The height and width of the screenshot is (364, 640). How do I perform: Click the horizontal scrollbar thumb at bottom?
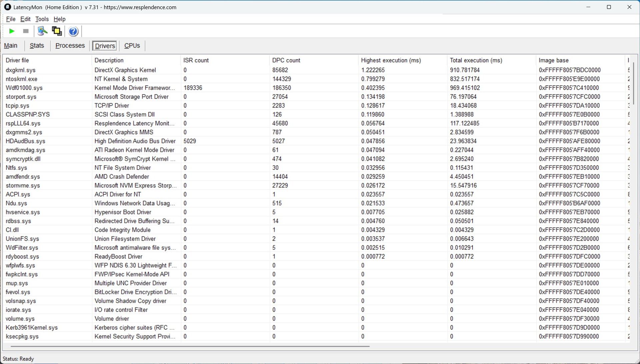click(190, 346)
